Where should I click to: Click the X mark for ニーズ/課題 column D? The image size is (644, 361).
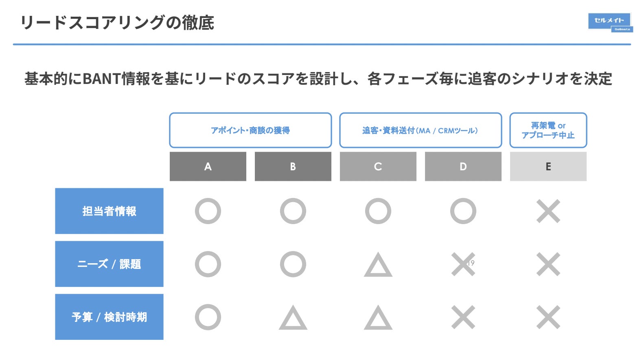pyautogui.click(x=463, y=264)
